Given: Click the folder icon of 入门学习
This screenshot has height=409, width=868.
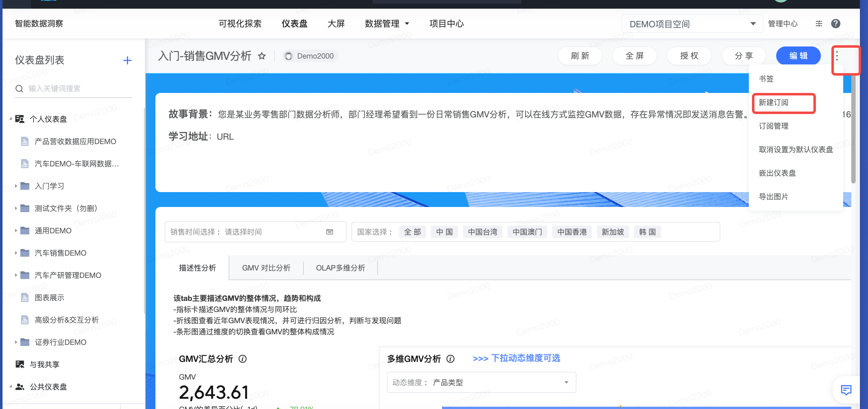Looking at the screenshot, I should (x=25, y=186).
